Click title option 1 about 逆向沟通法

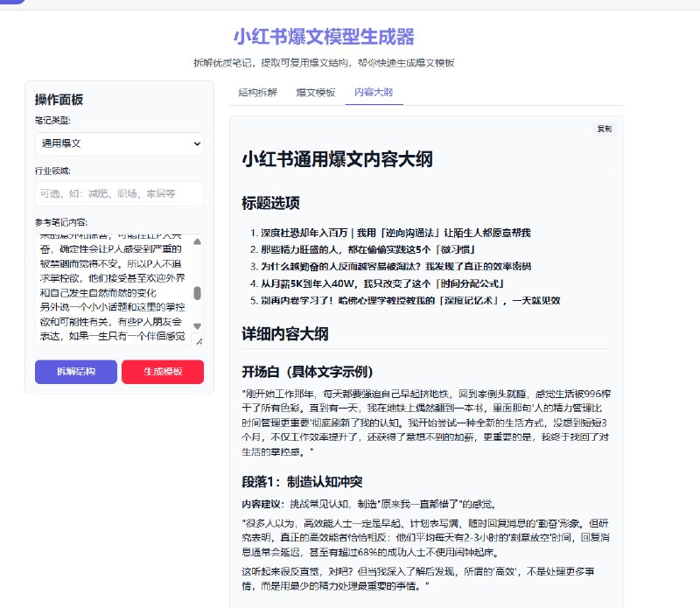click(395, 233)
